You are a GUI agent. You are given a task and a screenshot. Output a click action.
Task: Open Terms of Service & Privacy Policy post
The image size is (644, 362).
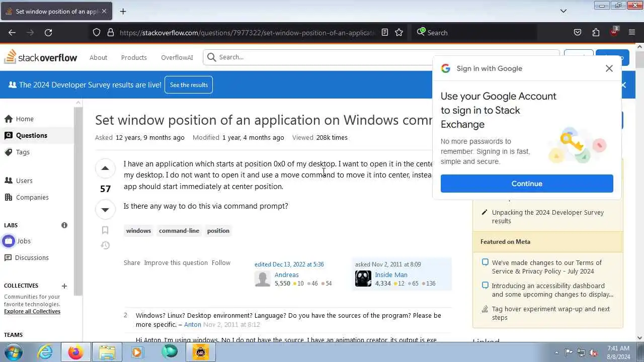(x=547, y=267)
